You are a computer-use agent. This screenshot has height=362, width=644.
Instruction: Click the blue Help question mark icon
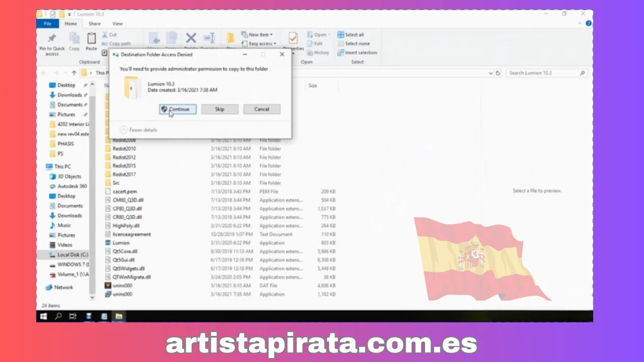588,24
